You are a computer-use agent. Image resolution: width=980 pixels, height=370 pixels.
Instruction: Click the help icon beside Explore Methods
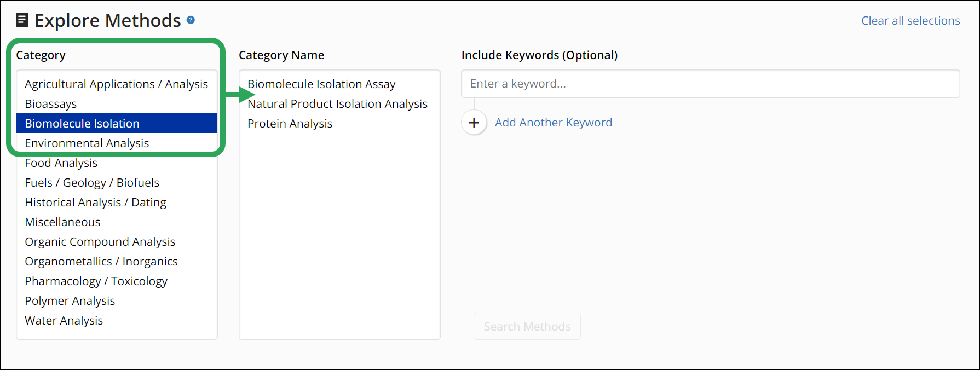tap(191, 20)
